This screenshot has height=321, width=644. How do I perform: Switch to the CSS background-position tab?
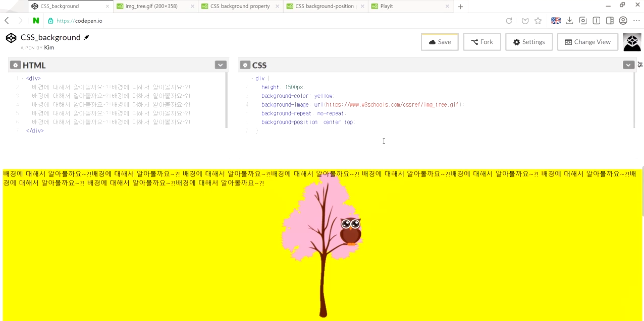324,6
